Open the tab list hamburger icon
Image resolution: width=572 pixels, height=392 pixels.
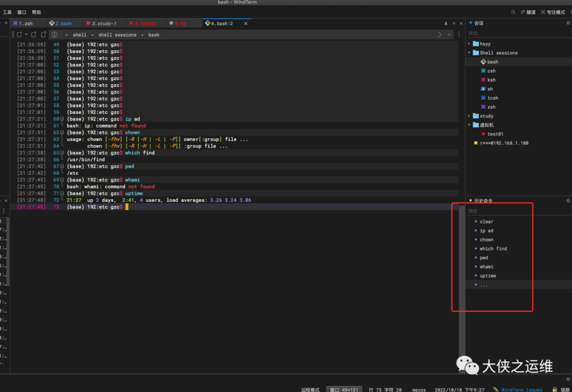tap(461, 23)
